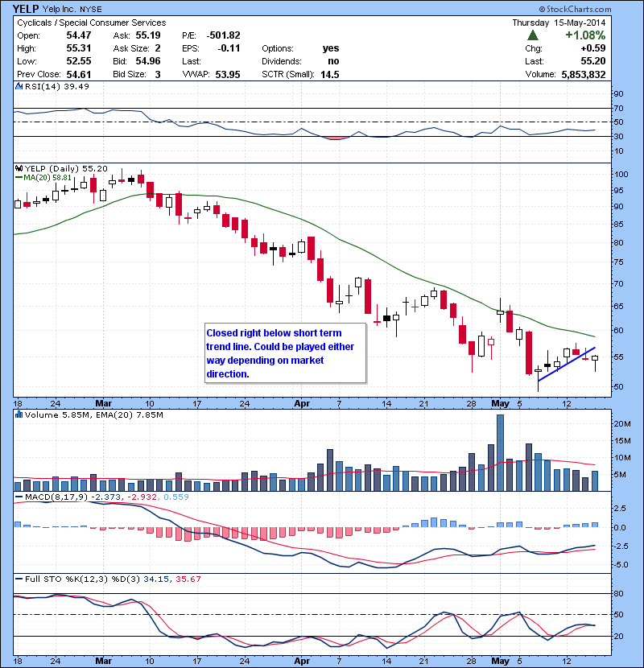Click the Volume 5.85M, EMA(20) 7.85M legend
644x668 pixels.
click(93, 414)
